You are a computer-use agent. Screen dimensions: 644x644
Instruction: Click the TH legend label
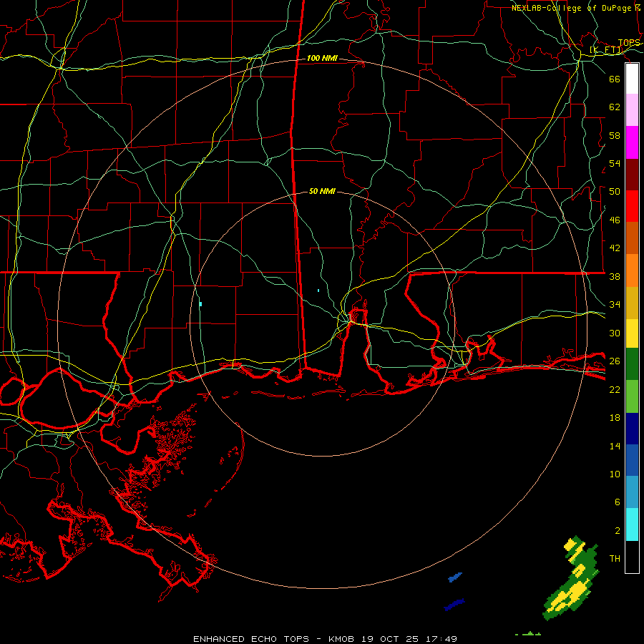(x=615, y=558)
